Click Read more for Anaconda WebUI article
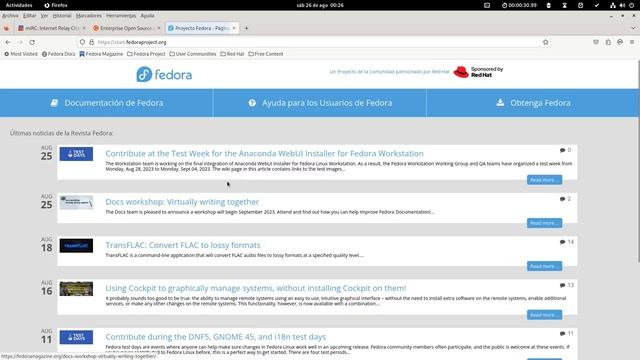The image size is (640, 360). (544, 180)
